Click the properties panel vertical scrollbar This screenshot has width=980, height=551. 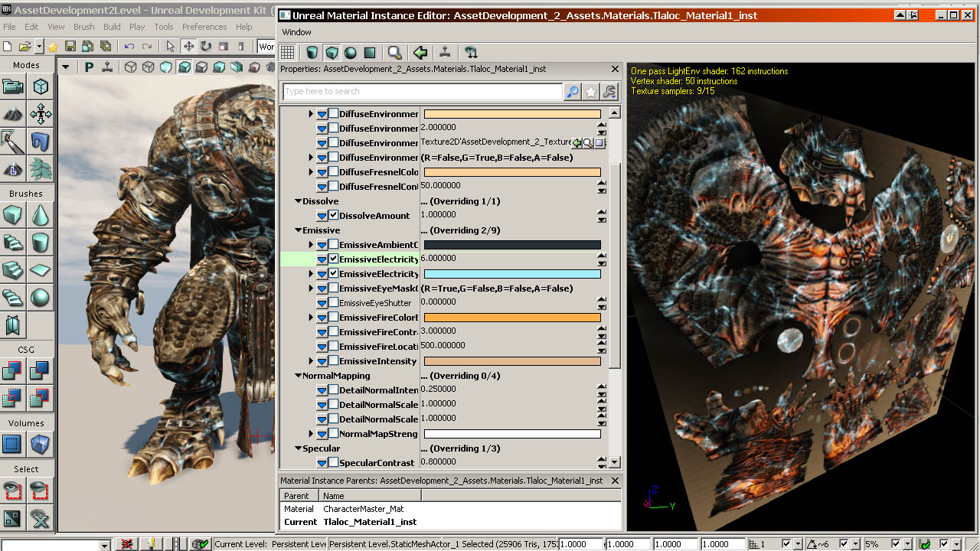(614, 264)
